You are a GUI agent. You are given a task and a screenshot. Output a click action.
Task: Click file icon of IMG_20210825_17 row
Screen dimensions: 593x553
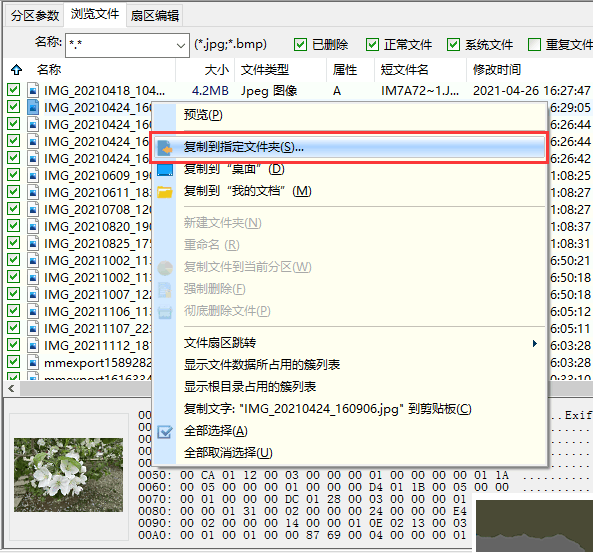33,243
